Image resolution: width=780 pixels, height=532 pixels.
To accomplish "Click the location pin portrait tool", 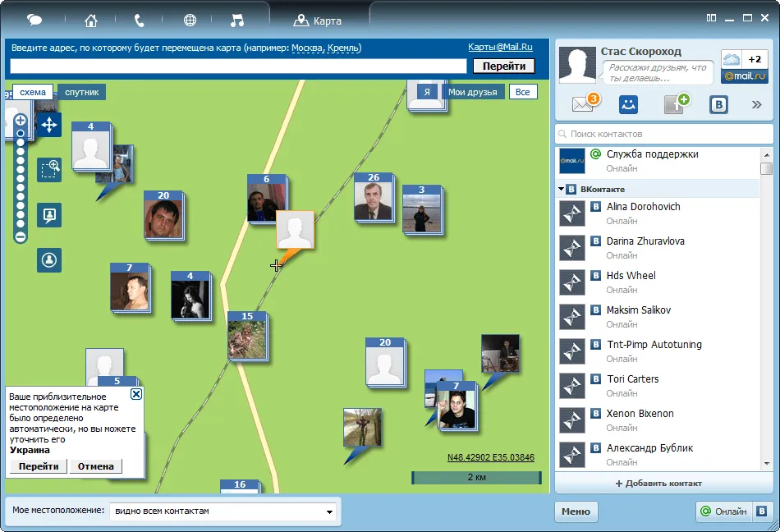I will (x=49, y=215).
